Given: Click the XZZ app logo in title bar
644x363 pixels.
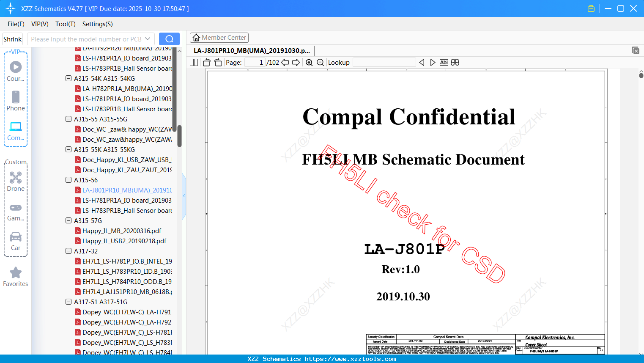Looking at the screenshot, I should (x=11, y=8).
